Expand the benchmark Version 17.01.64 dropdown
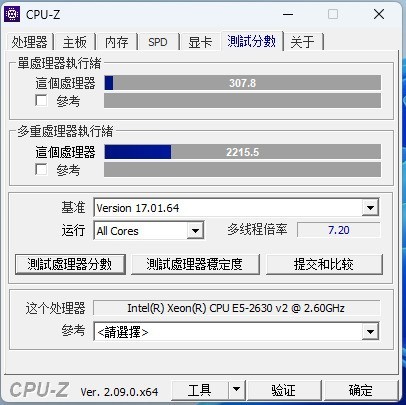The image size is (406, 405). 370,208
